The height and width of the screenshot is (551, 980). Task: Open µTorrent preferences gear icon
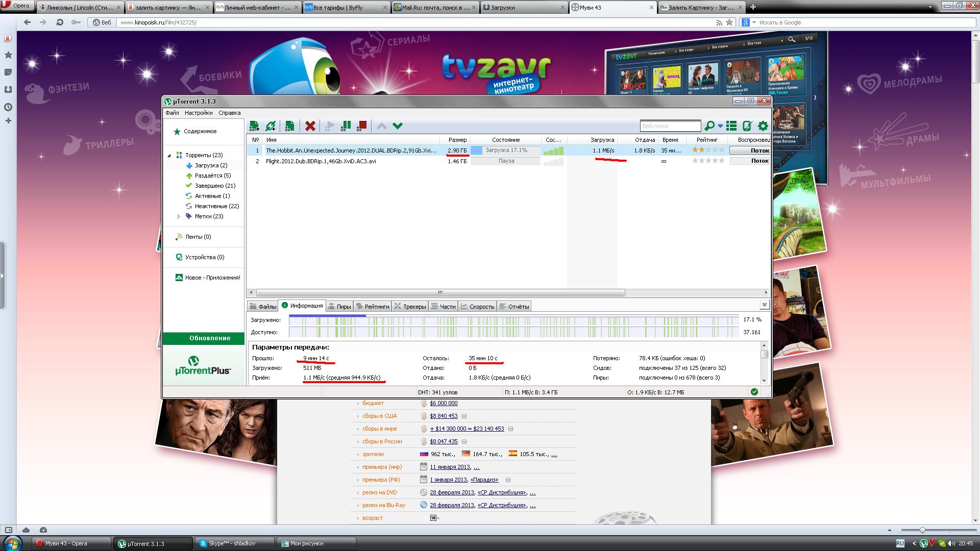click(x=763, y=126)
